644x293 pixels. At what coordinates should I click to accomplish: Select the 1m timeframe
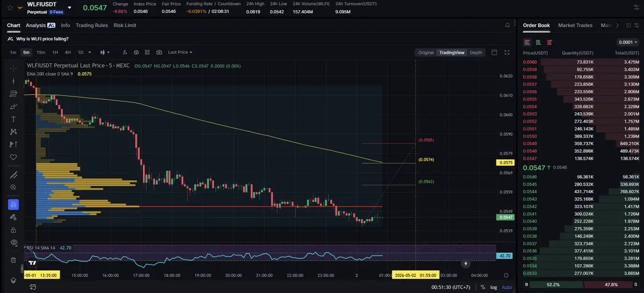pyautogui.click(x=13, y=52)
